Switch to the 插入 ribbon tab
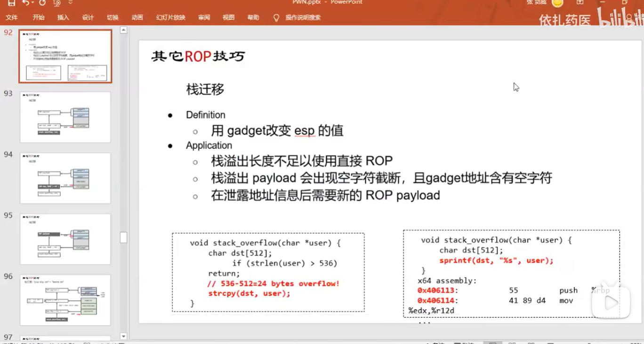This screenshot has width=644, height=344. click(63, 17)
